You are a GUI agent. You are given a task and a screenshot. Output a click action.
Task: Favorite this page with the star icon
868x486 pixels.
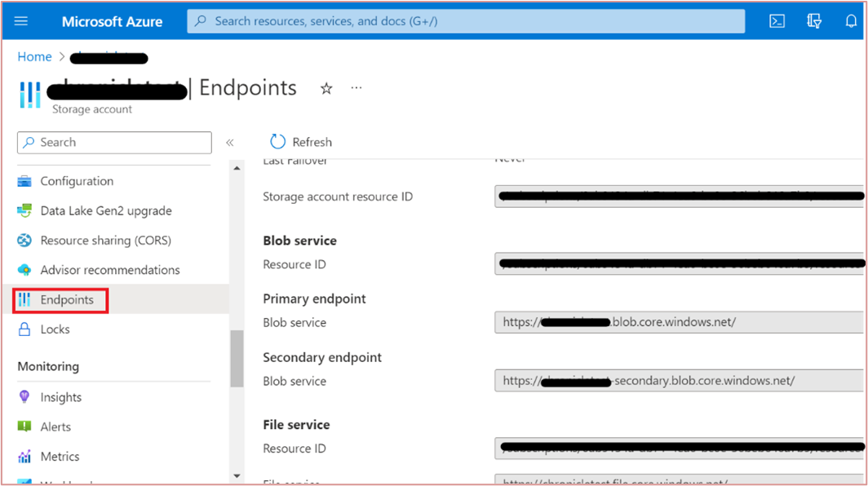tap(326, 89)
